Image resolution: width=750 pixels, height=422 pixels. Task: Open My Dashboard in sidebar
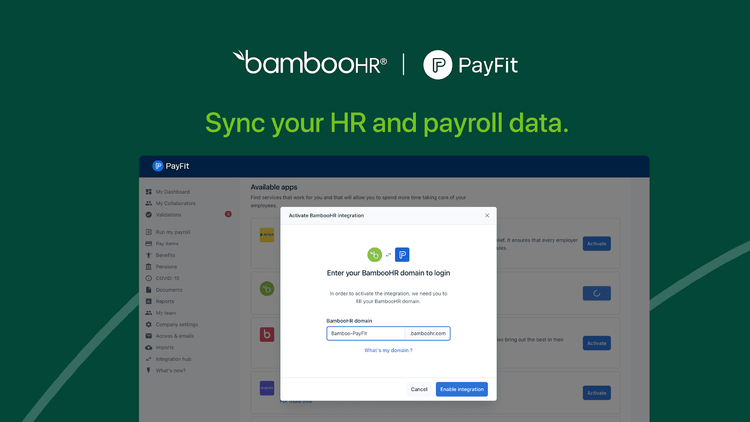pos(173,192)
